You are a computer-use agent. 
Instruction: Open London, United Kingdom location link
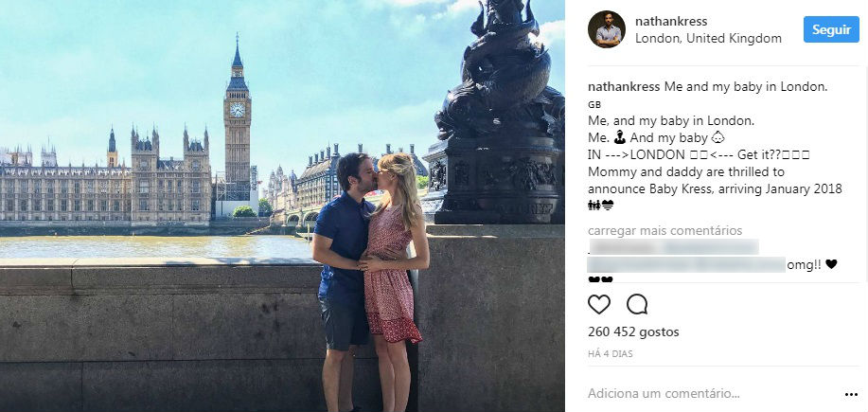[x=708, y=38]
